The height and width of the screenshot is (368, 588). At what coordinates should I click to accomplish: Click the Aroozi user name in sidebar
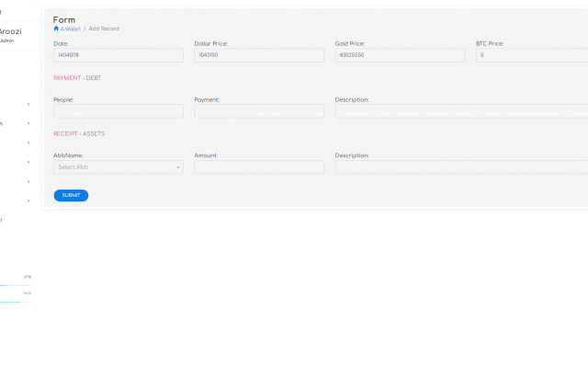pos(10,31)
